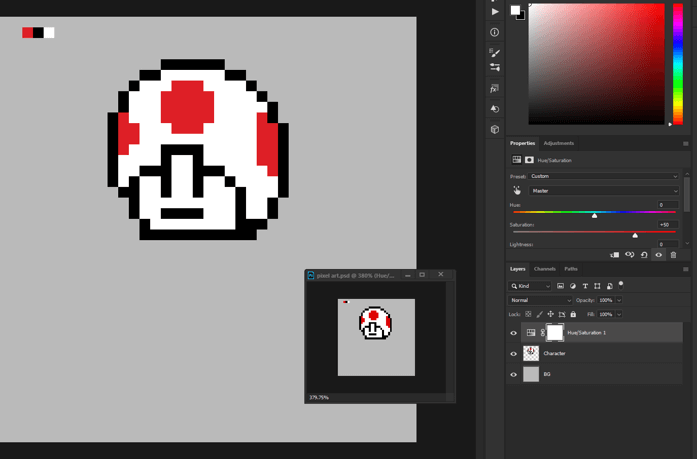Clip adjustment to layer below icon
698x460 pixels.
615,255
